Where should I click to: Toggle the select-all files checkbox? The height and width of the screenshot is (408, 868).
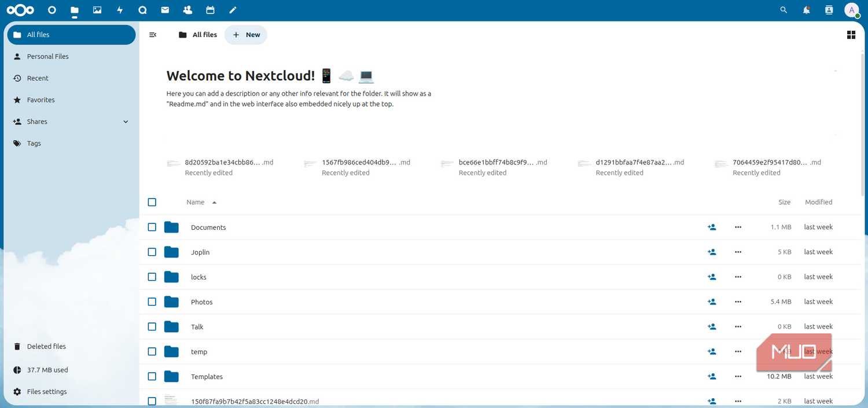click(152, 202)
